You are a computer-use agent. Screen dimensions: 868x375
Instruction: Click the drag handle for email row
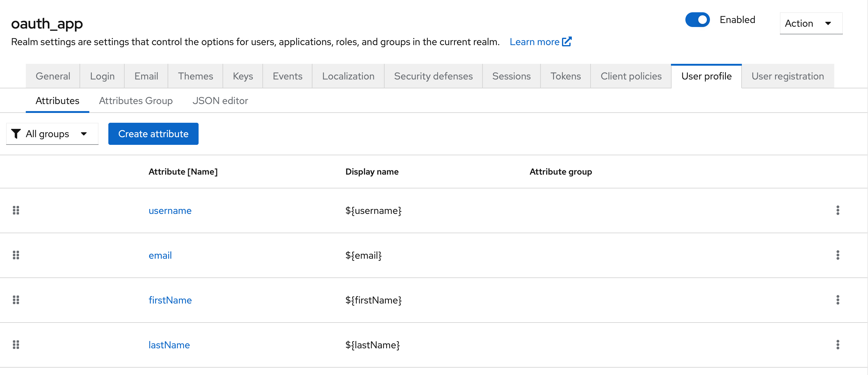click(16, 255)
